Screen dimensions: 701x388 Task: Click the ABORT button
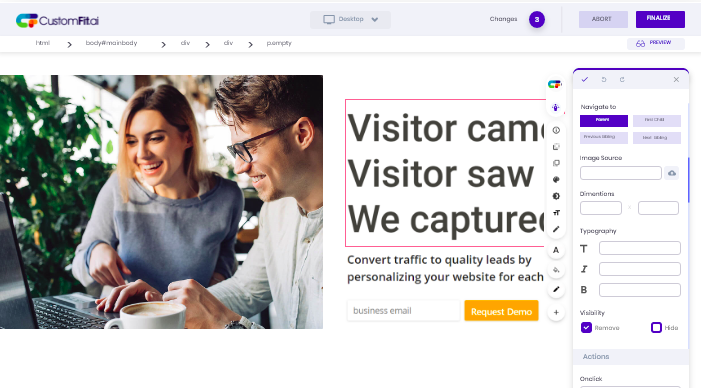click(603, 19)
